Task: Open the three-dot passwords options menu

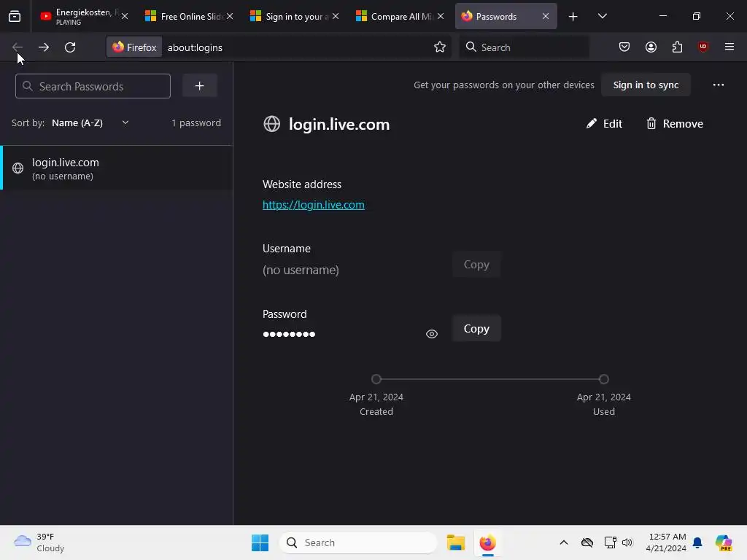Action: [x=718, y=85]
